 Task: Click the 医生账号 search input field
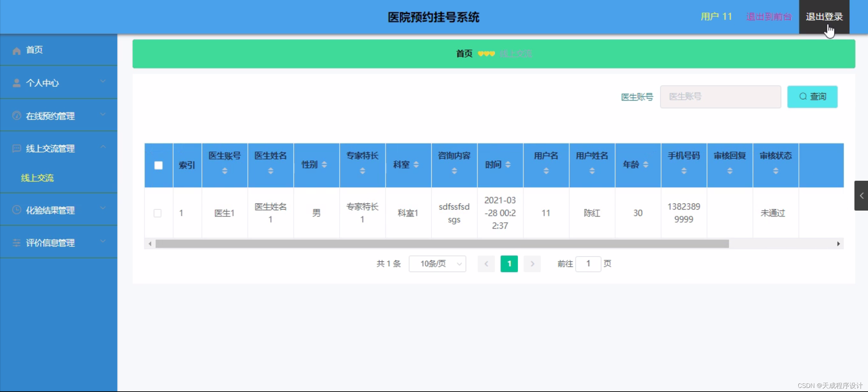coord(720,97)
